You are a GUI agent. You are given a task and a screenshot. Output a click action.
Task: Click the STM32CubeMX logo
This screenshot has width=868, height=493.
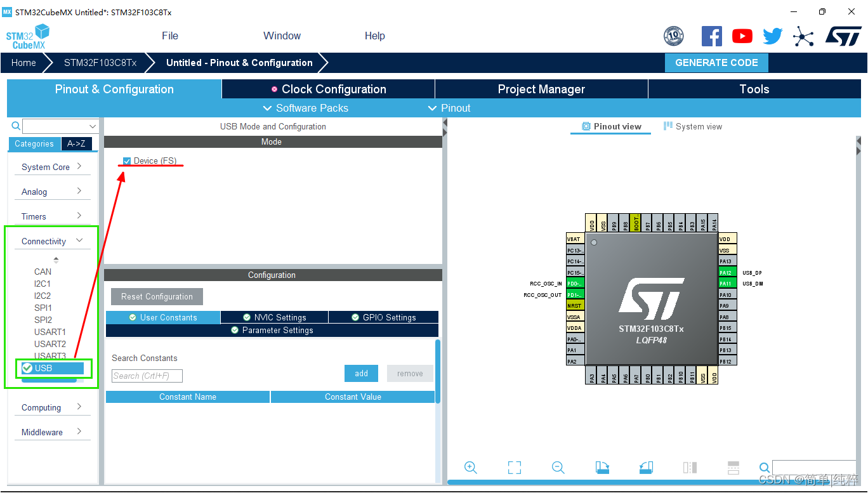point(28,37)
